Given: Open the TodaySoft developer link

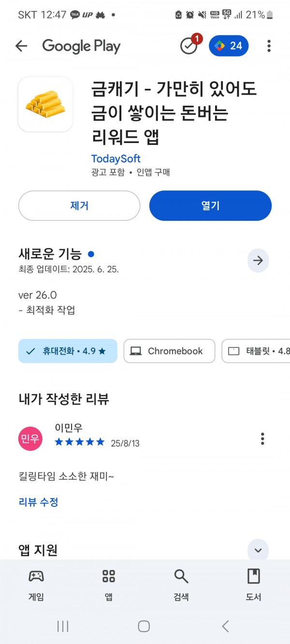Looking at the screenshot, I should click(116, 158).
